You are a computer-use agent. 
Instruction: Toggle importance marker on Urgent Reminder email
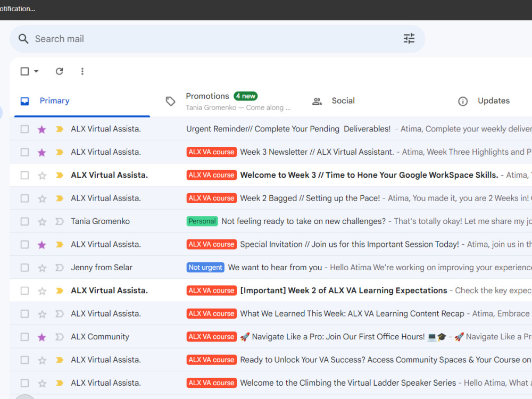60,129
